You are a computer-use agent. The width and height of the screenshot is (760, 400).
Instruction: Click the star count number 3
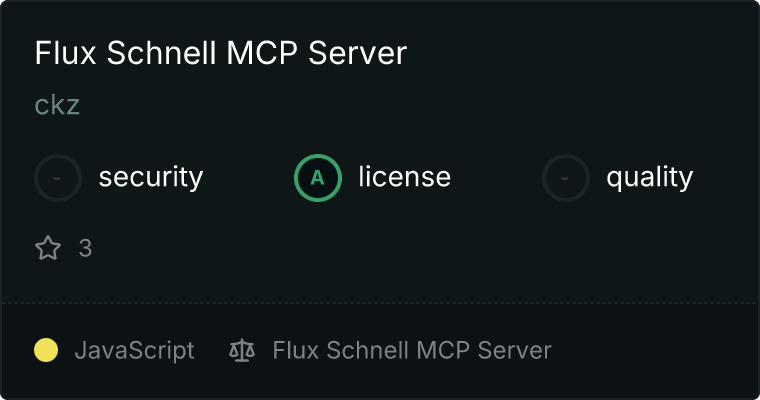coord(85,248)
